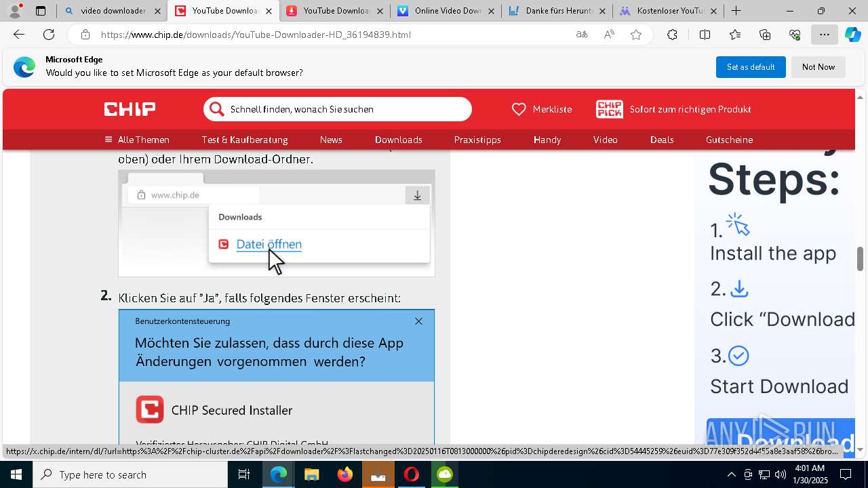
Task: Open the Copilot sidebar icon
Action: (x=852, y=35)
